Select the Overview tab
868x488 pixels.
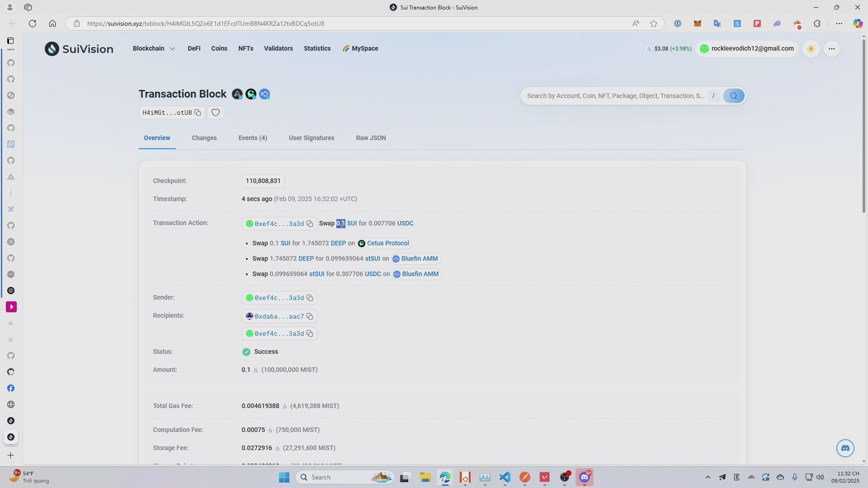(x=157, y=138)
